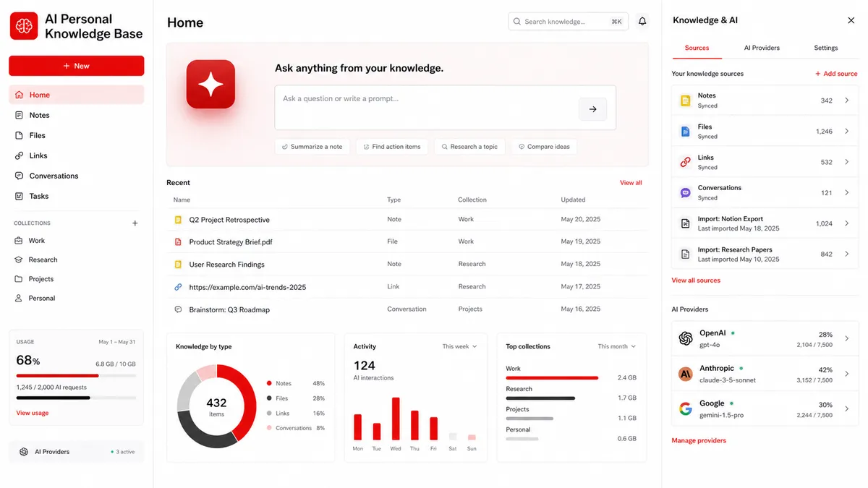Open Files in sidebar
This screenshot has height=488, width=868.
[77, 135]
